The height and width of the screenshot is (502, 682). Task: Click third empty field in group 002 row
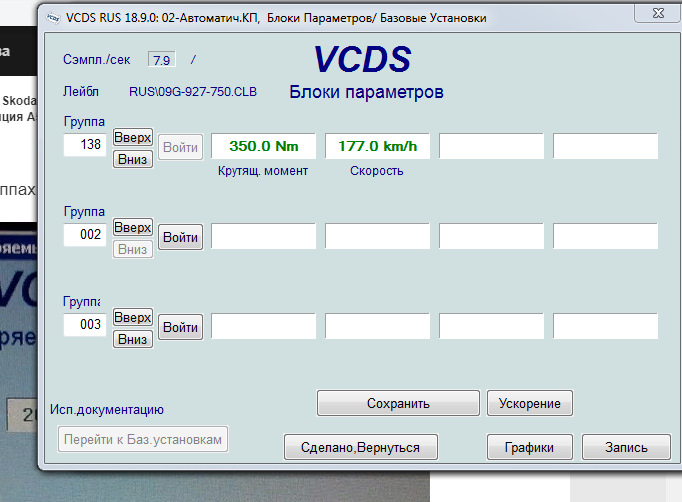click(491, 236)
